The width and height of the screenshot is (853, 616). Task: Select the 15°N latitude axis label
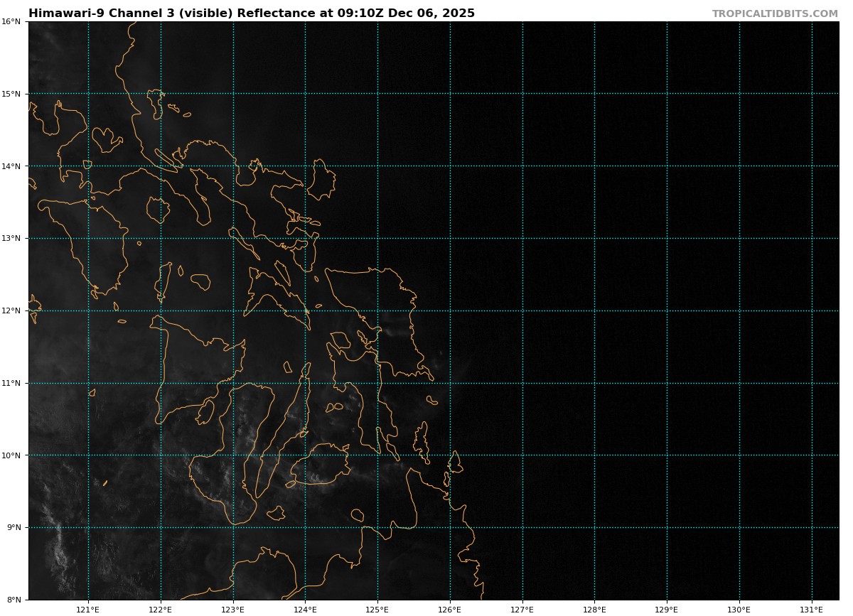11,94
